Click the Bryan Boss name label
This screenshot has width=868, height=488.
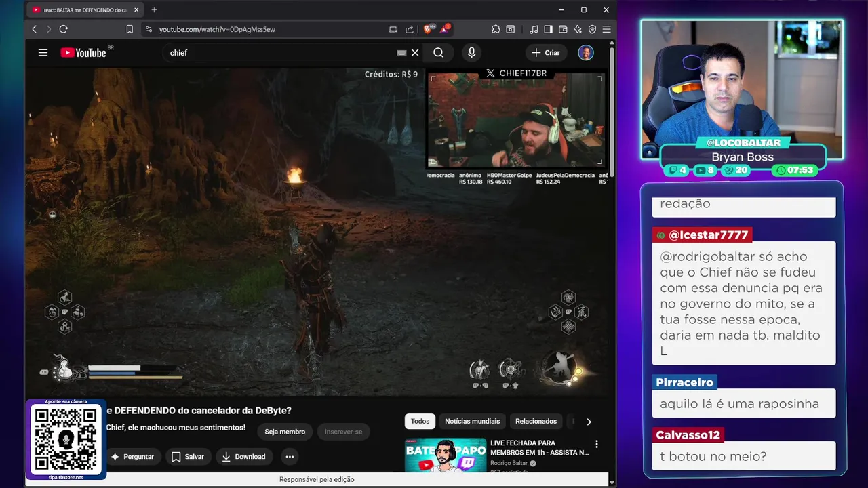(x=743, y=157)
